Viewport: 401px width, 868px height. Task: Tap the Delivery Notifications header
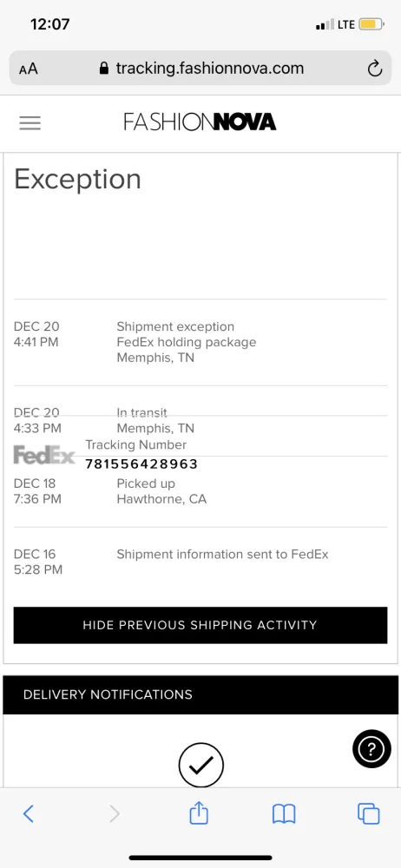[200, 694]
